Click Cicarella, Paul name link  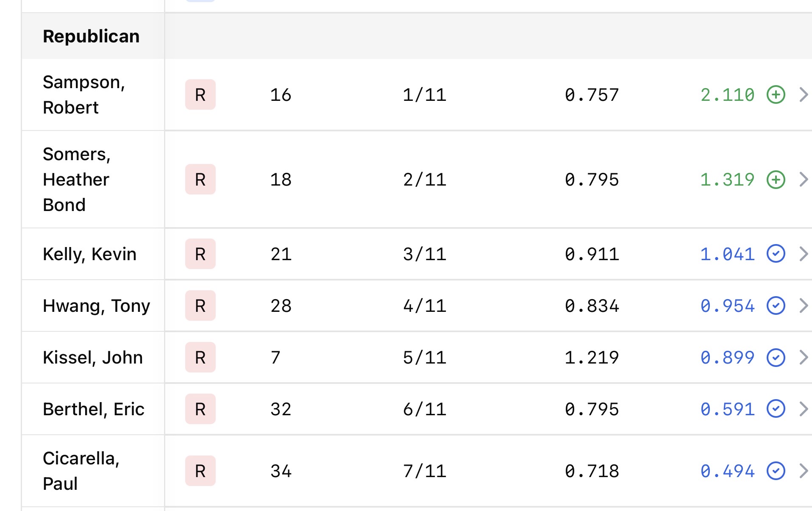pyautogui.click(x=81, y=471)
